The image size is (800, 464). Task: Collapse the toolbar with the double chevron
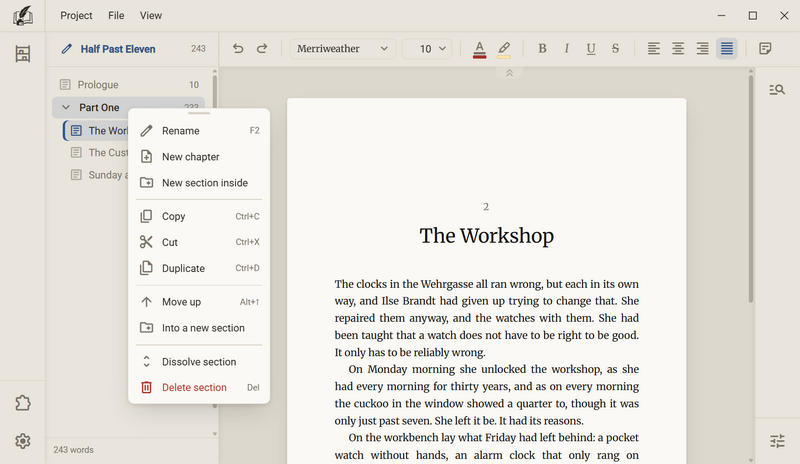pos(509,73)
